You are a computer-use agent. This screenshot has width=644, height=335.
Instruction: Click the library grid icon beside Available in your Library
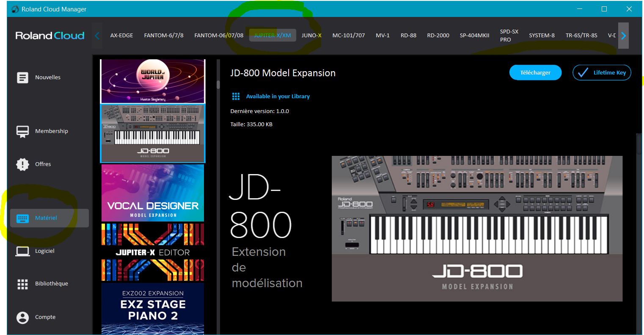pyautogui.click(x=236, y=97)
